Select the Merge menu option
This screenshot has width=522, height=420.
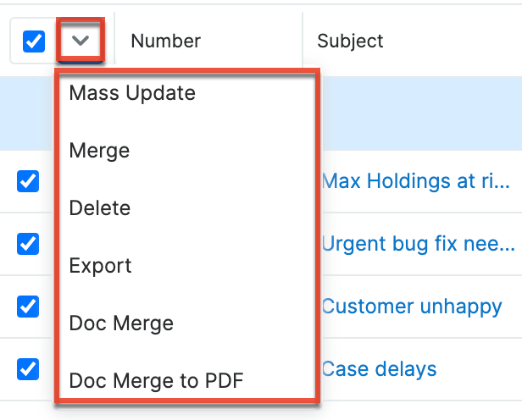(x=100, y=151)
